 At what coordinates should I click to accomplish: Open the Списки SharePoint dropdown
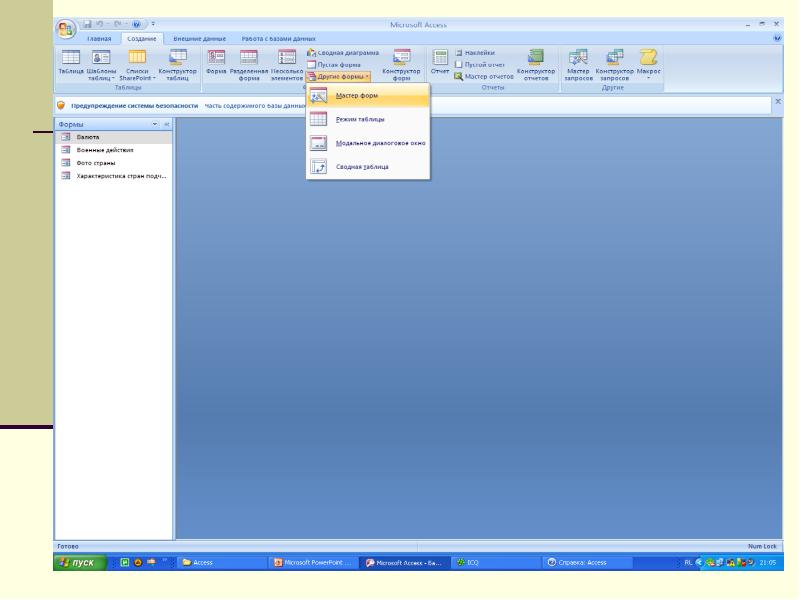pos(137,65)
